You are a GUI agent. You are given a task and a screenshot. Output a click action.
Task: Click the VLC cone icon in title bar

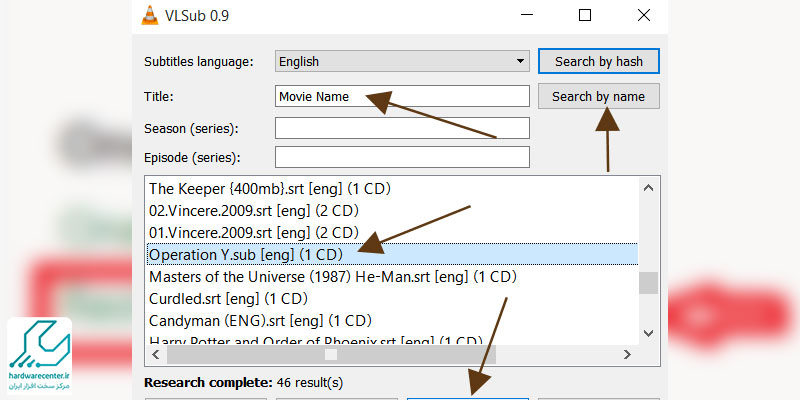150,15
